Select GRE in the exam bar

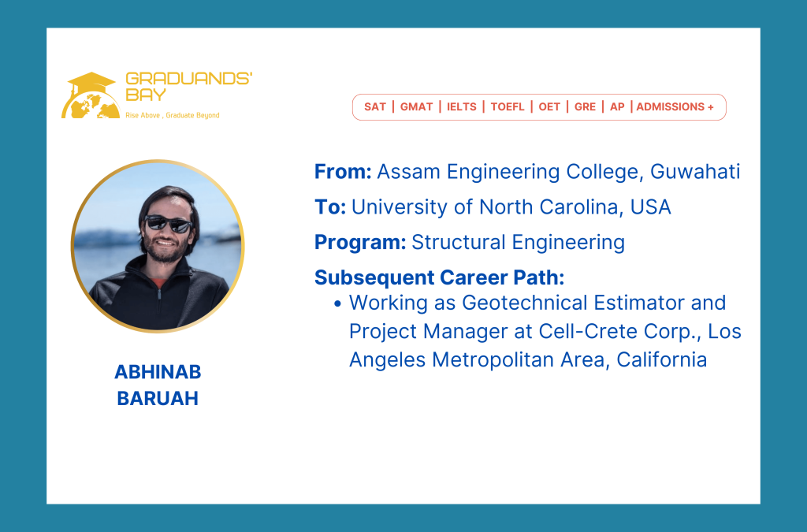click(x=586, y=107)
